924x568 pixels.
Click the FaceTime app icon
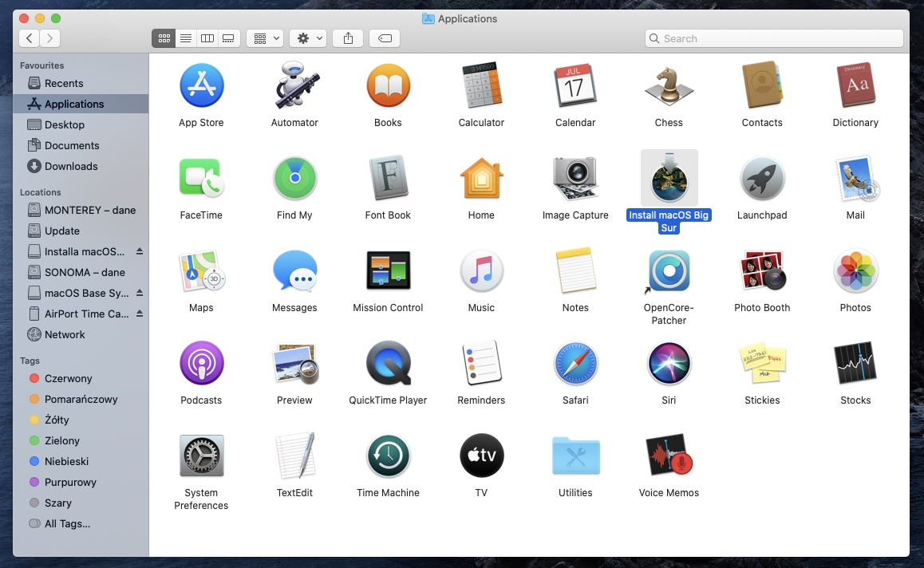pos(202,178)
